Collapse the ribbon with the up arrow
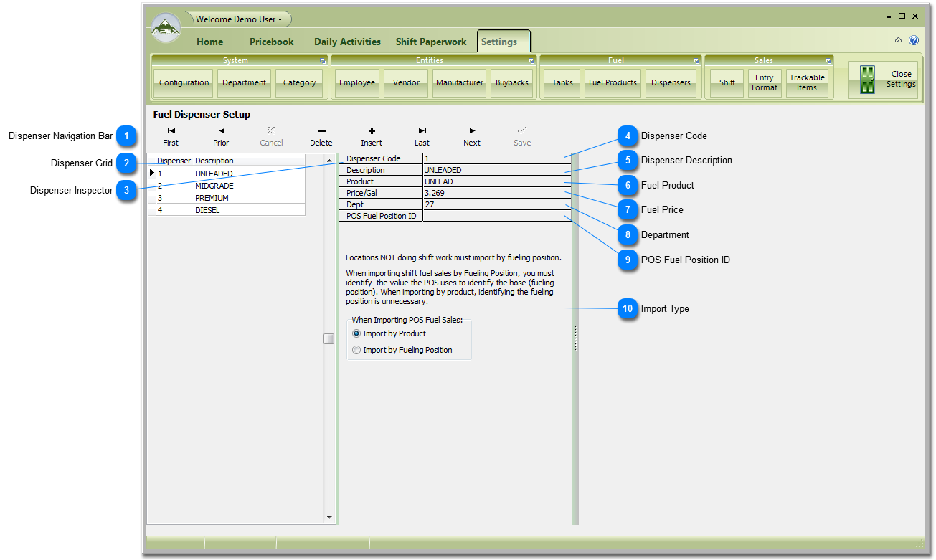 [898, 41]
